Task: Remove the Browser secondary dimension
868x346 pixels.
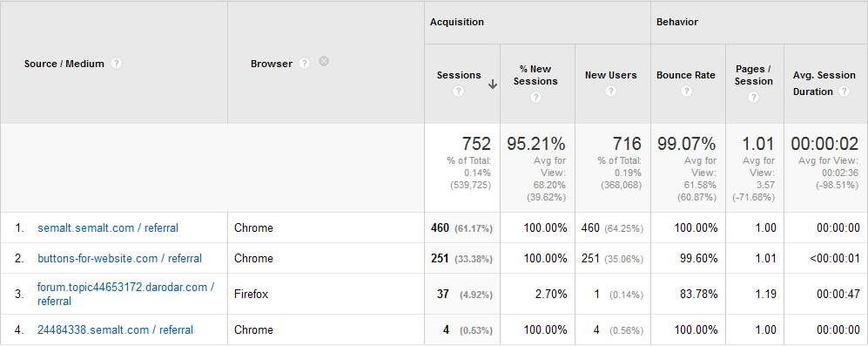Action: pyautogui.click(x=325, y=62)
